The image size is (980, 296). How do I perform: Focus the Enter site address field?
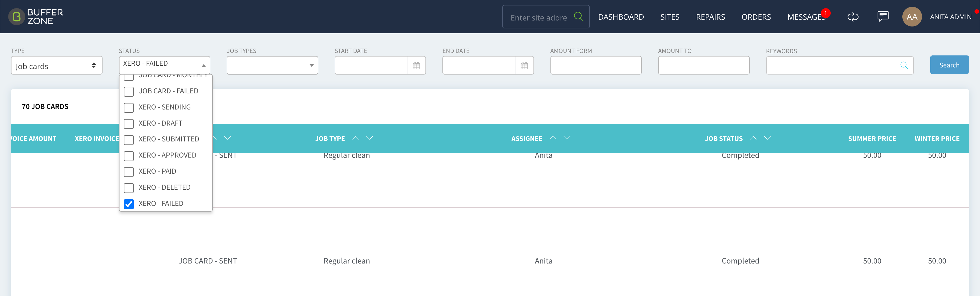(x=538, y=17)
